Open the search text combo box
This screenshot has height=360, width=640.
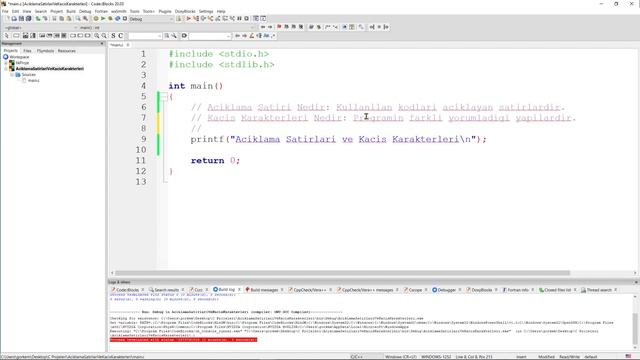pos(145,36)
